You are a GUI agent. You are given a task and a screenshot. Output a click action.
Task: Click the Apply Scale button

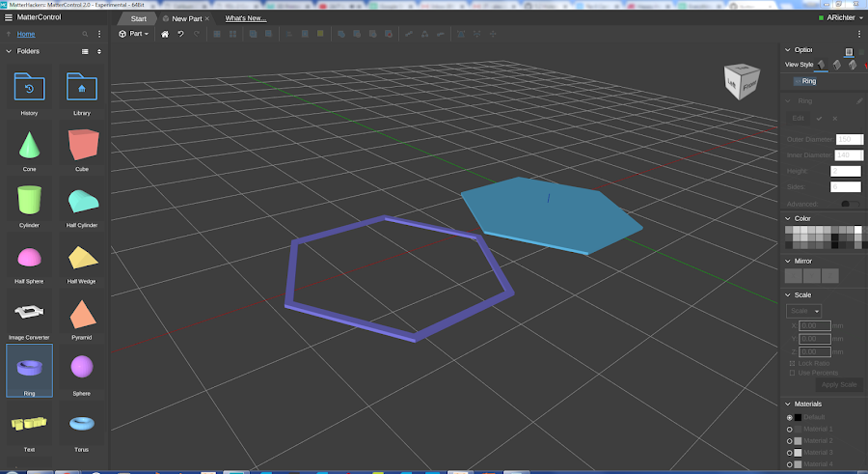pyautogui.click(x=839, y=385)
